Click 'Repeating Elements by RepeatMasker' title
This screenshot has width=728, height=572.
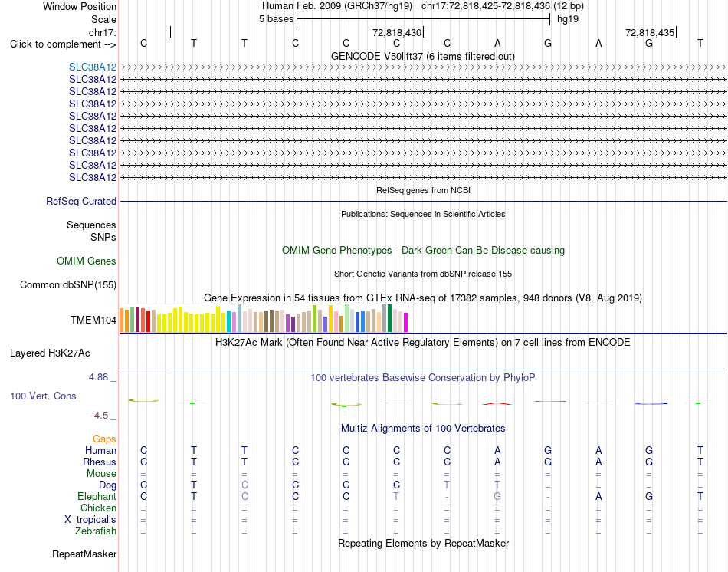pos(423,543)
